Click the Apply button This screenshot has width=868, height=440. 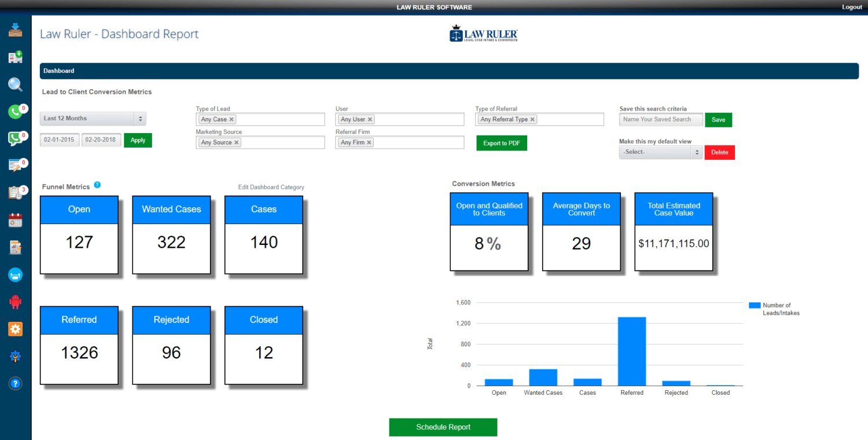(138, 140)
